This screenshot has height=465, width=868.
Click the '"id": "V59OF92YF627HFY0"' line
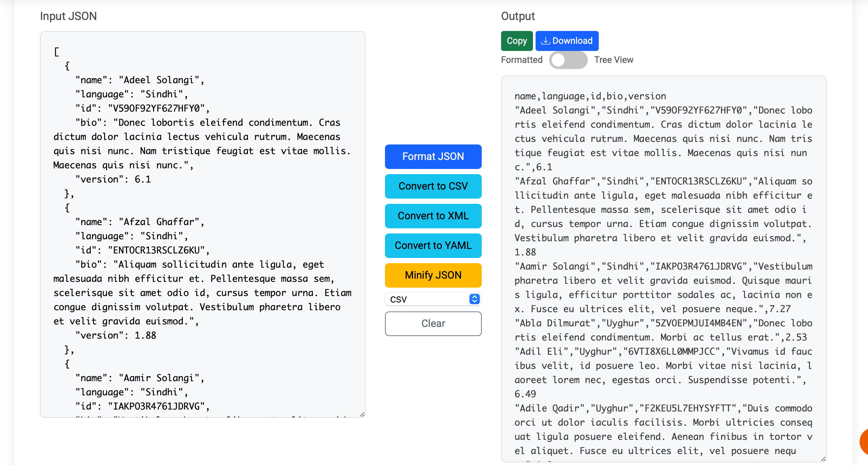142,108
